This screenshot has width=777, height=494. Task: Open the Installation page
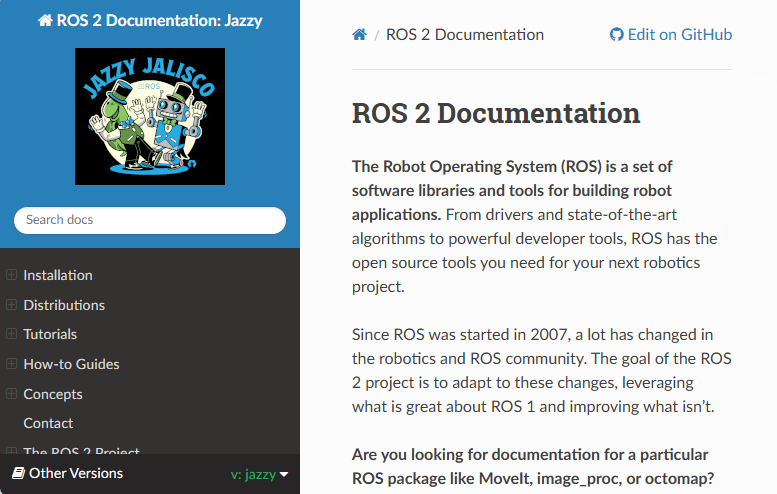point(58,275)
